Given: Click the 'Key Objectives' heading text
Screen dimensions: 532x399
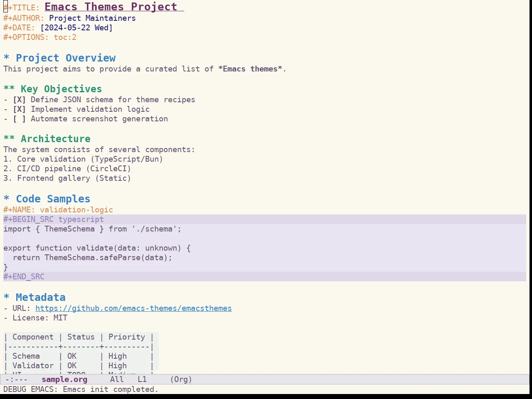Looking at the screenshot, I should point(61,89).
